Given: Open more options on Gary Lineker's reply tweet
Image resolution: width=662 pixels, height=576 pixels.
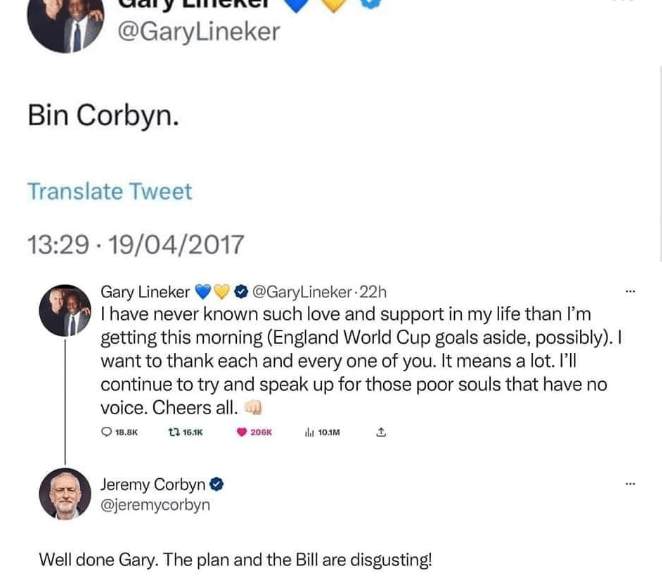Looking at the screenshot, I should (x=629, y=293).
